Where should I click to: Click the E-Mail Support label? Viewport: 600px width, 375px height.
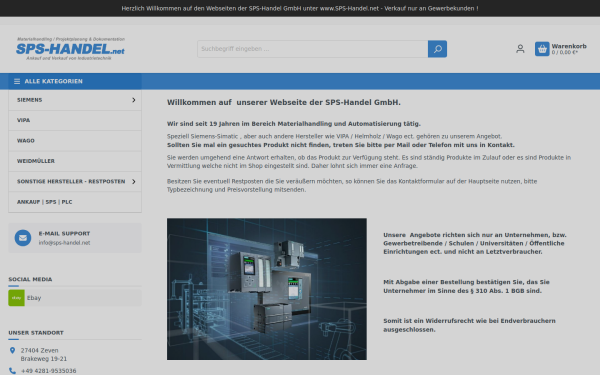pyautogui.click(x=64, y=233)
